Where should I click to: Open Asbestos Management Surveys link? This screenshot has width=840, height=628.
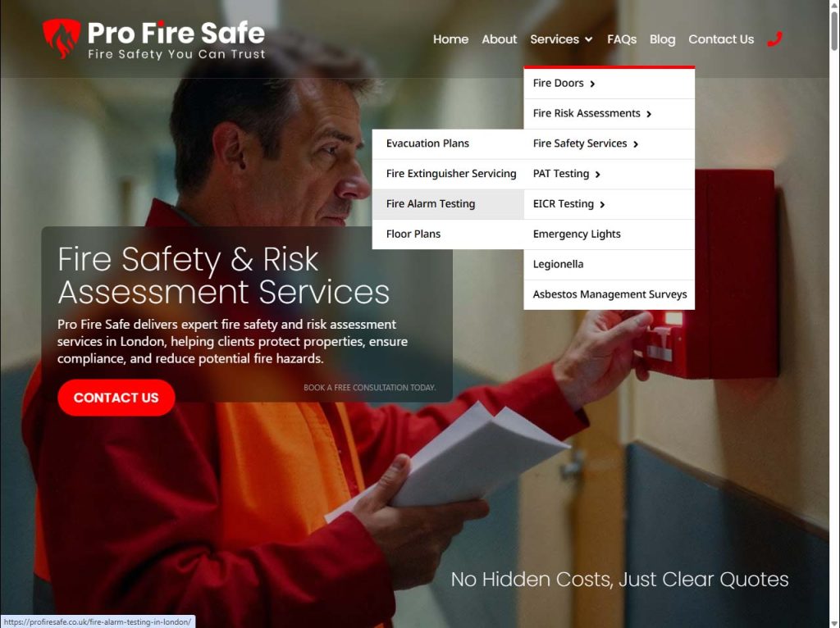click(x=609, y=294)
